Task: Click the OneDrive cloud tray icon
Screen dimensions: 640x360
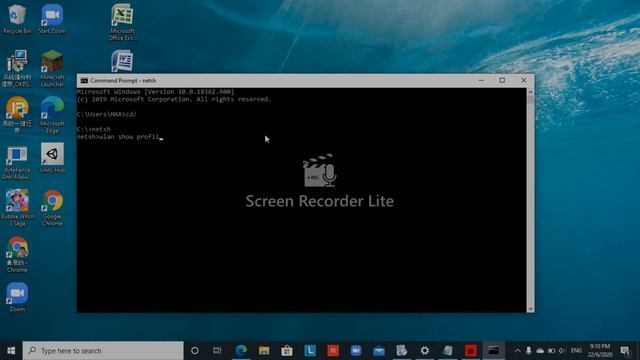Action: (540, 351)
